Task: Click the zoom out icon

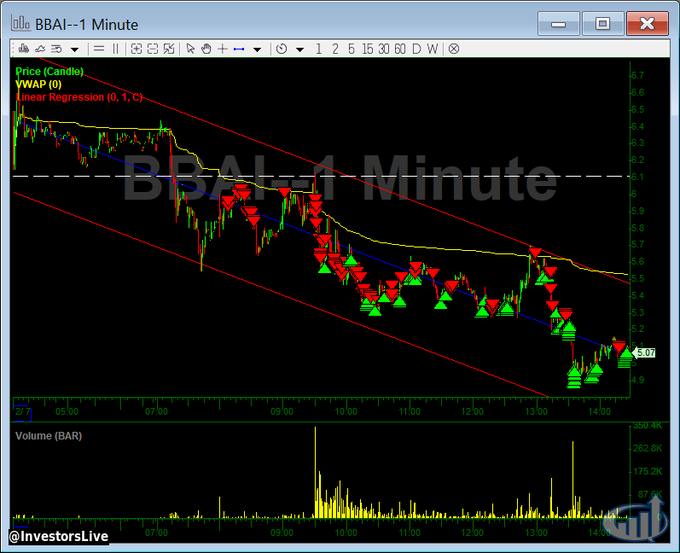Action: (x=153, y=49)
